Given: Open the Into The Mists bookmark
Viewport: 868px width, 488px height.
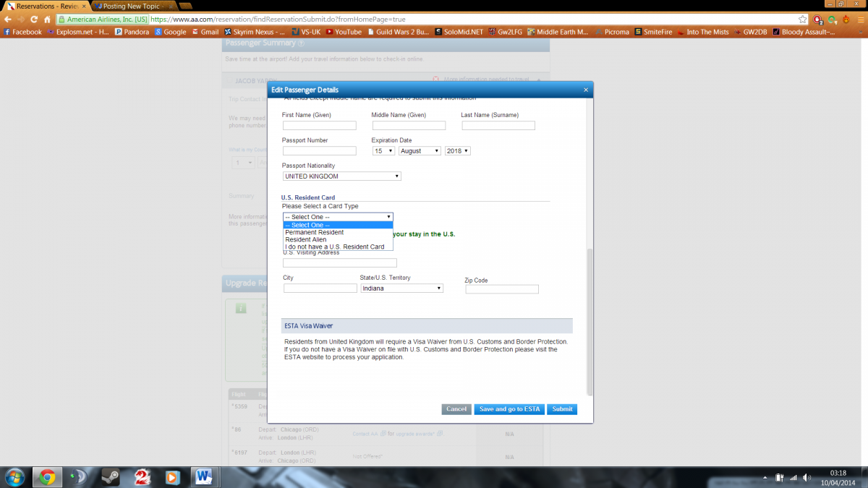Looking at the screenshot, I should [702, 32].
